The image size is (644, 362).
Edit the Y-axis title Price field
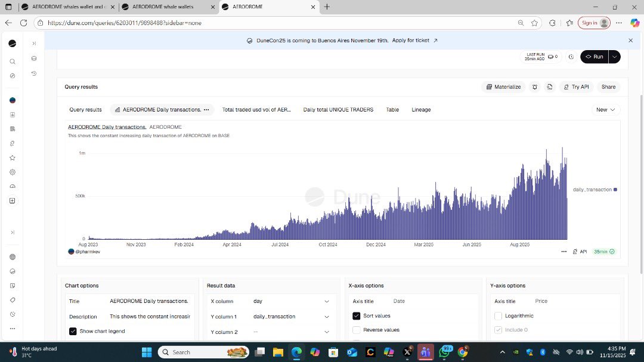coord(575,301)
